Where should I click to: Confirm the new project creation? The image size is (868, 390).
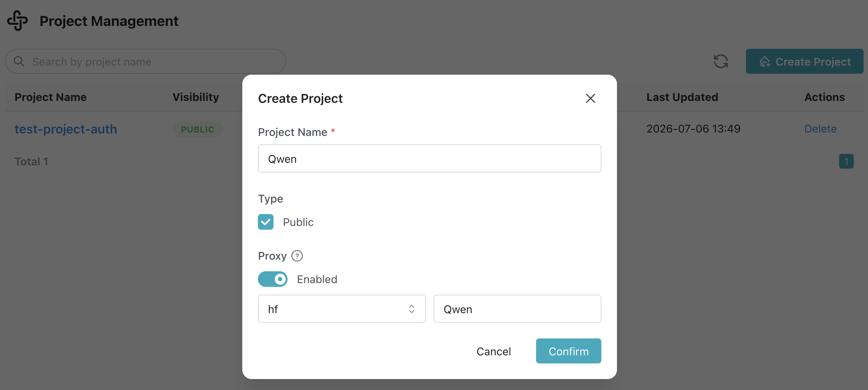[x=568, y=351]
